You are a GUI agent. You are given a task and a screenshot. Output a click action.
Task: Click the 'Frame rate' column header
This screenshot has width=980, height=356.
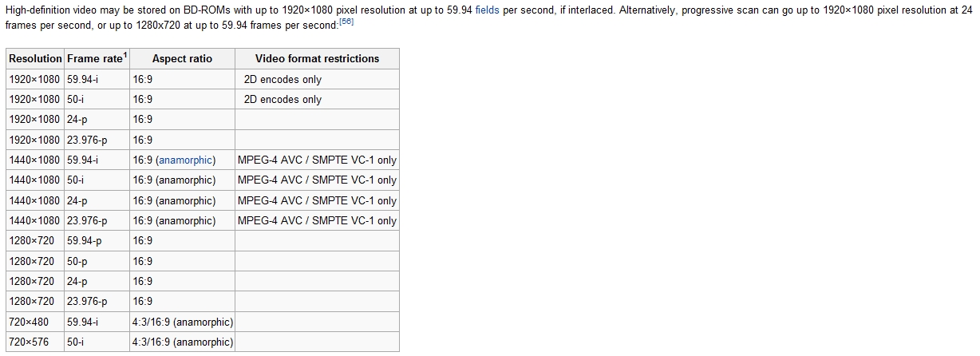click(94, 58)
